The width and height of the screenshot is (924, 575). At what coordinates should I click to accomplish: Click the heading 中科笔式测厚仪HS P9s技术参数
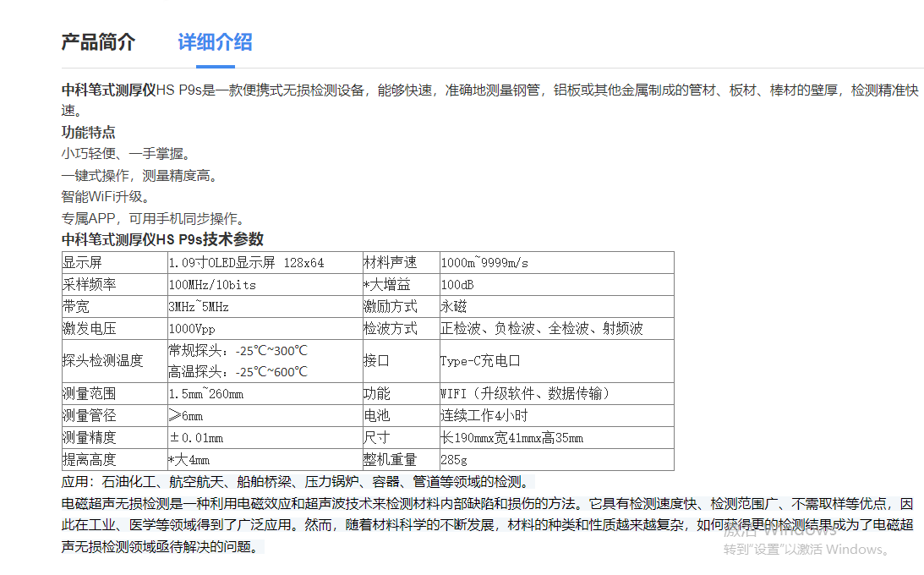tap(162, 240)
